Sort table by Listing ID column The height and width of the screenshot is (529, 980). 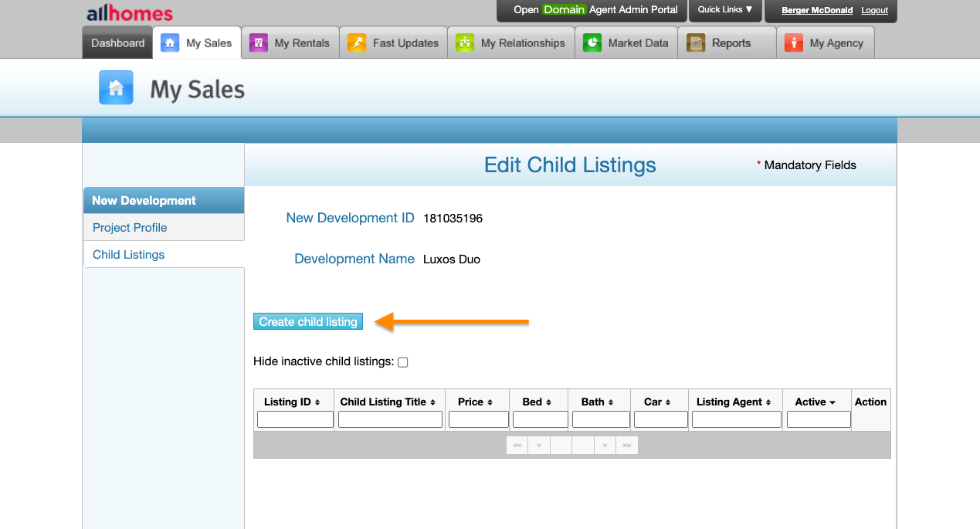(292, 402)
